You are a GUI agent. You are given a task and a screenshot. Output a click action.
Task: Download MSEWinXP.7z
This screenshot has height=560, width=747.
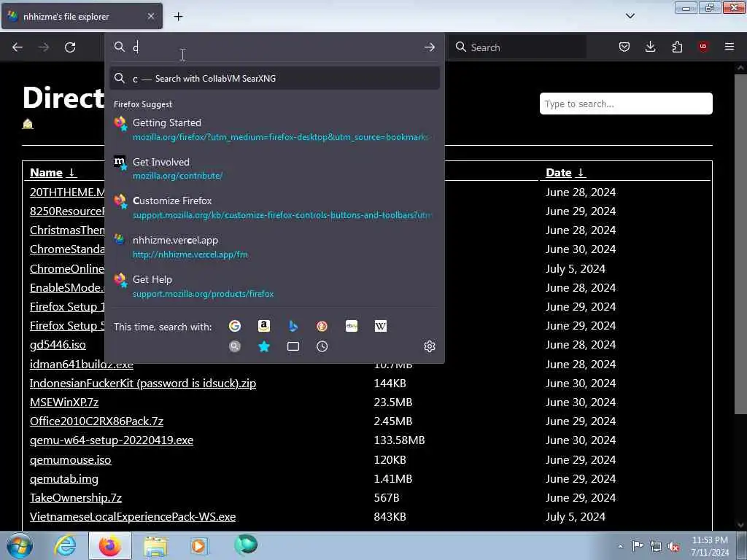64,402
